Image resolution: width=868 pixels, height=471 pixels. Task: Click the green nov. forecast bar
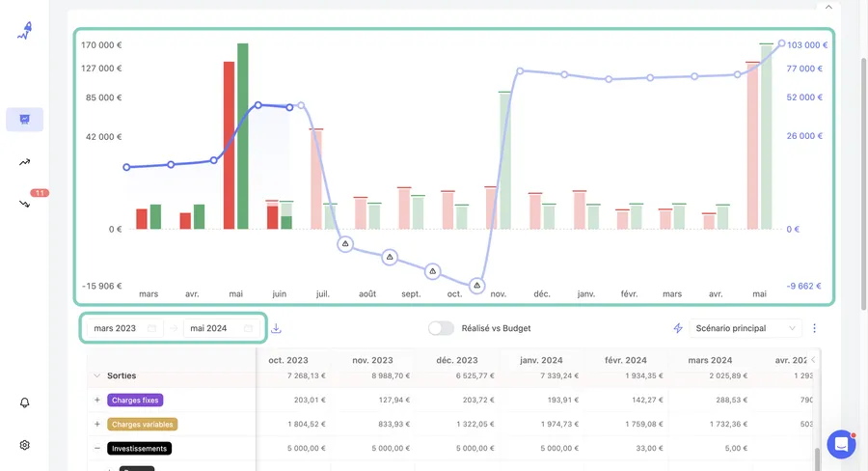(504, 160)
